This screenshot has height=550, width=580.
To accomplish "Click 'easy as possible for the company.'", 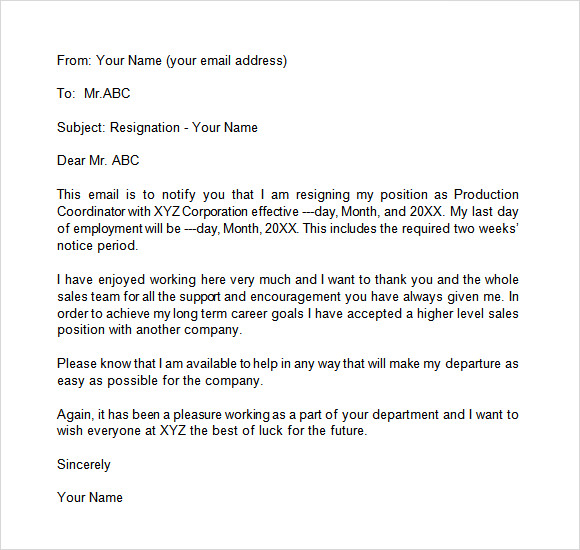I will (x=160, y=381).
